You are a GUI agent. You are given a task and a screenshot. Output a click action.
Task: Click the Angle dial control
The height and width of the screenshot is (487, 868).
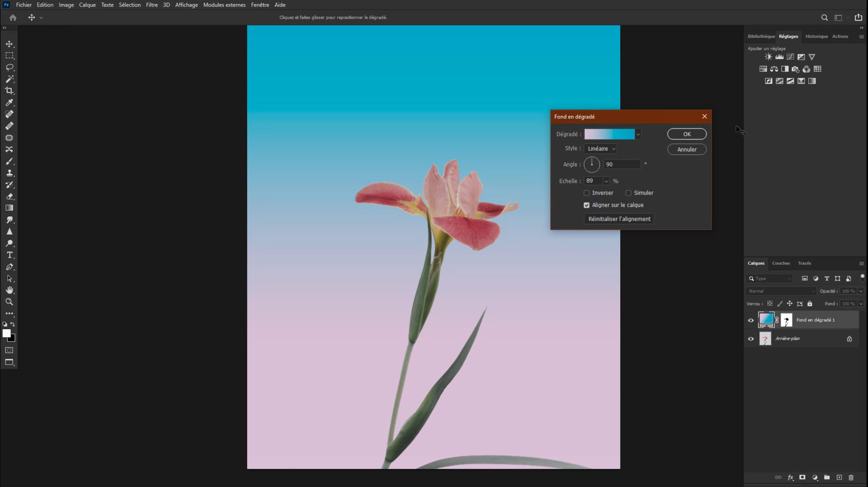(592, 164)
